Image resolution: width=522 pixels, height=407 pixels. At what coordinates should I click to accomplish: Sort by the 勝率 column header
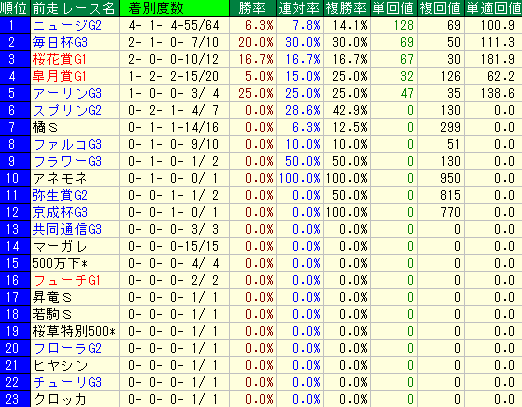253,8
